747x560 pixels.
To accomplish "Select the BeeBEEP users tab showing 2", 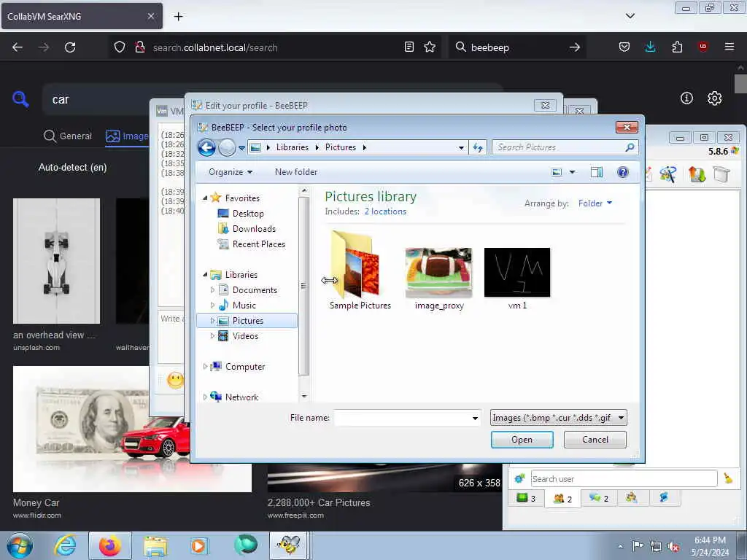I will point(562,499).
